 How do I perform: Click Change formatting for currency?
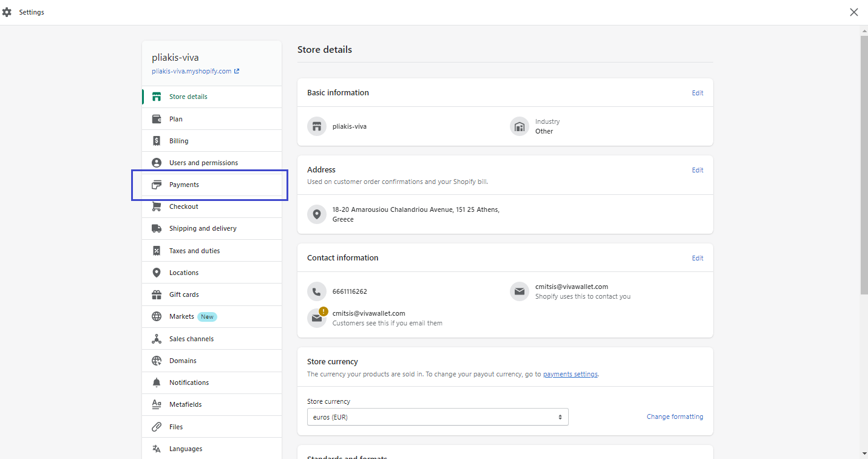click(675, 416)
